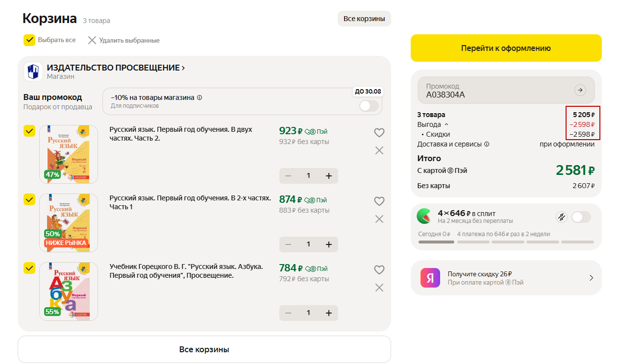This screenshot has height=364, width=619.
Task: Expand the Я Пэй card discount offer
Action: [591, 278]
